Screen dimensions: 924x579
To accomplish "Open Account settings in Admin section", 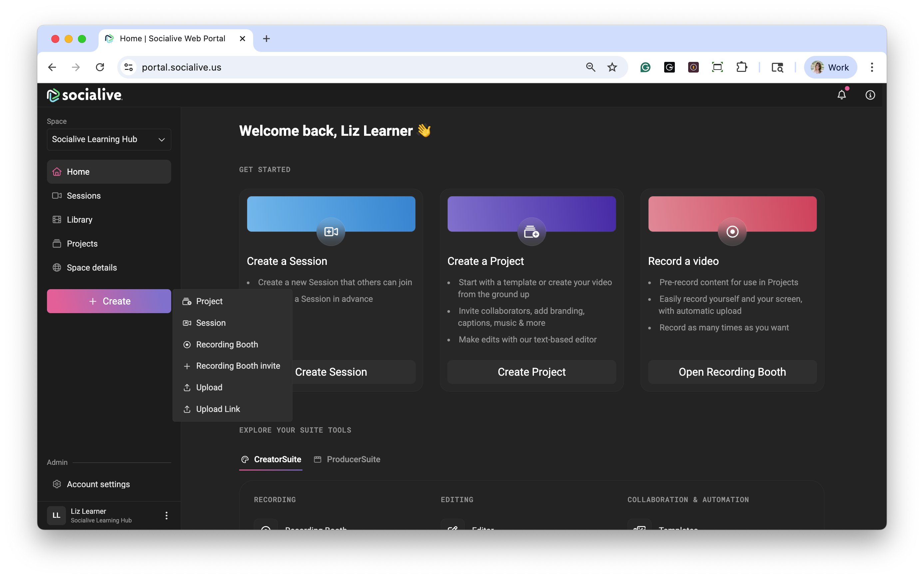I will 98,484.
